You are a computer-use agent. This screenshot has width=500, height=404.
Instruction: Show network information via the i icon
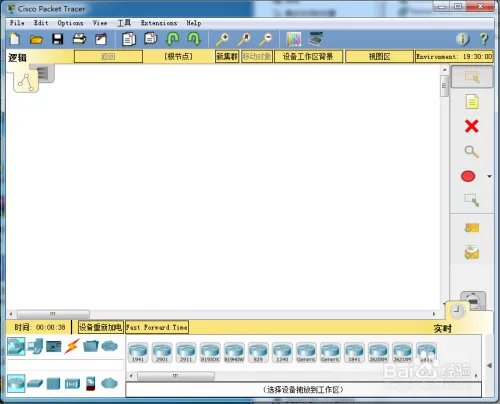coord(462,39)
